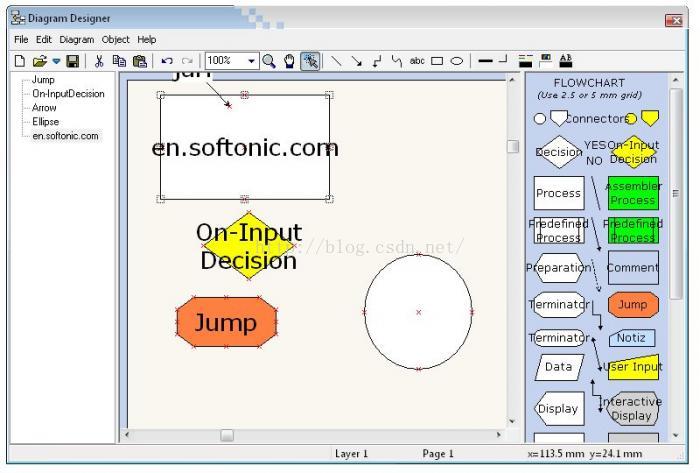
Task: Paste from clipboard icon
Action: coord(140,61)
